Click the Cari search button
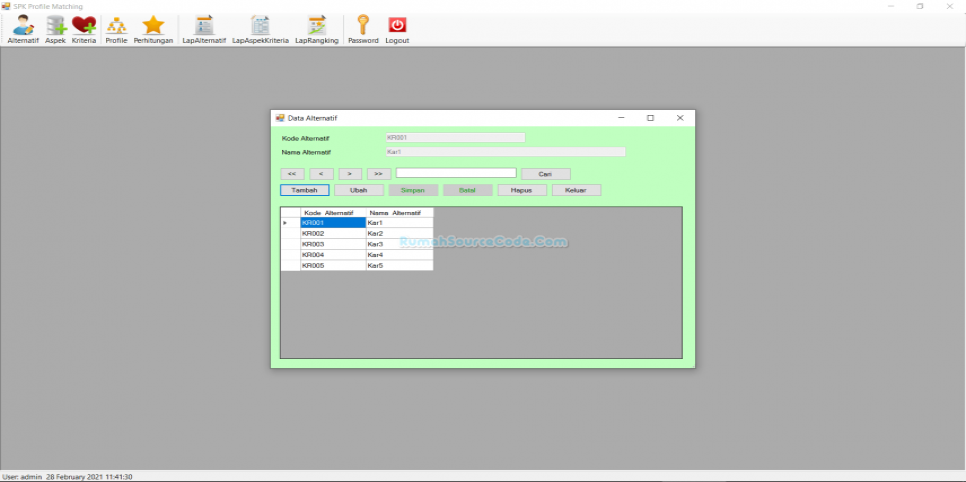Image resolution: width=966 pixels, height=482 pixels. (x=545, y=174)
